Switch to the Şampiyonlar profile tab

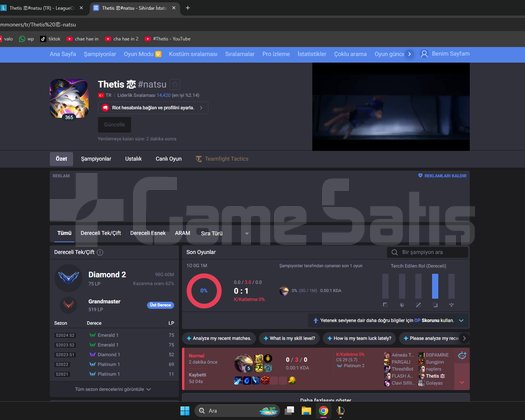[x=96, y=159]
